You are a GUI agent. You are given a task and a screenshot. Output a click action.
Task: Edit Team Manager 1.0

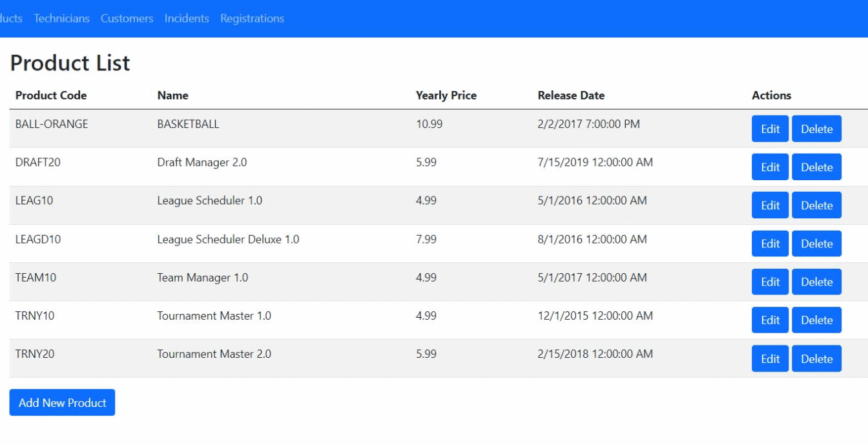click(770, 282)
